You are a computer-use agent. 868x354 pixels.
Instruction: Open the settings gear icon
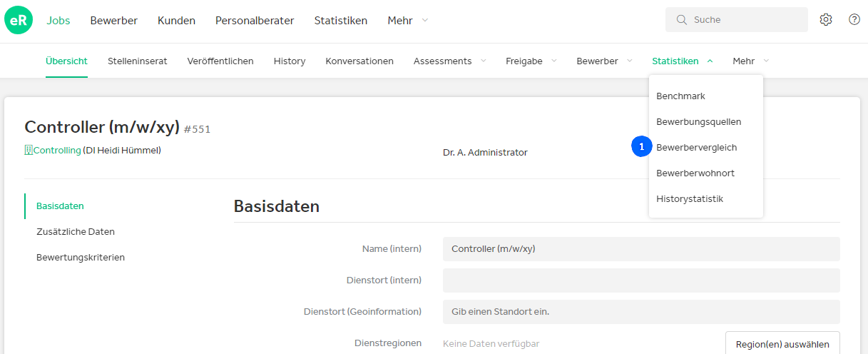[x=826, y=20]
